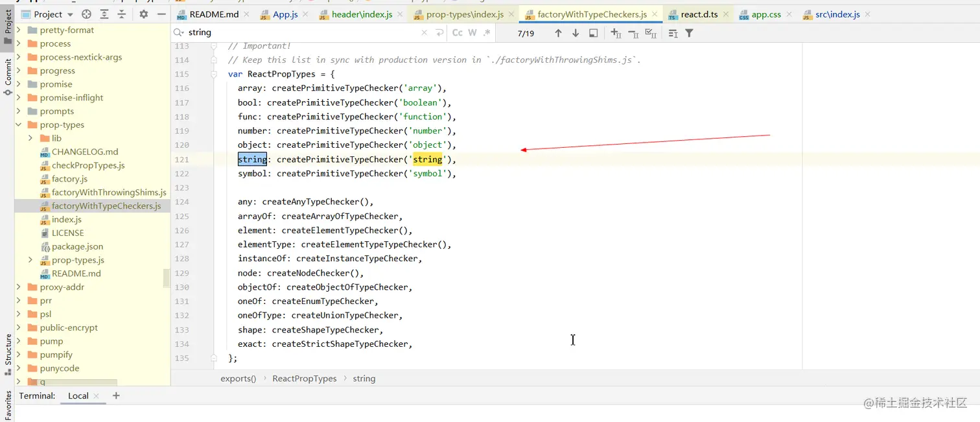This screenshot has height=422, width=980.
Task: Click exports() in the breadcrumb bar
Action: tap(238, 379)
